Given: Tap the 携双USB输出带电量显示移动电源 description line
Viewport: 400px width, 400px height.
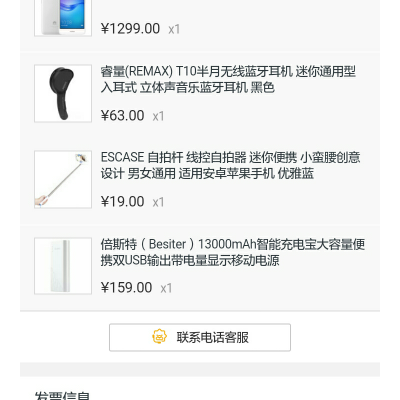Looking at the screenshot, I should 190,260.
